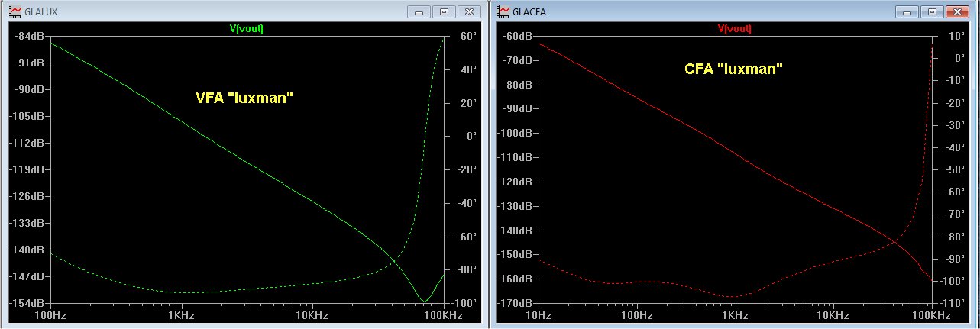This screenshot has height=329, width=980.
Task: Click the 1KHz frequency label in GLALUX
Action: (180, 315)
